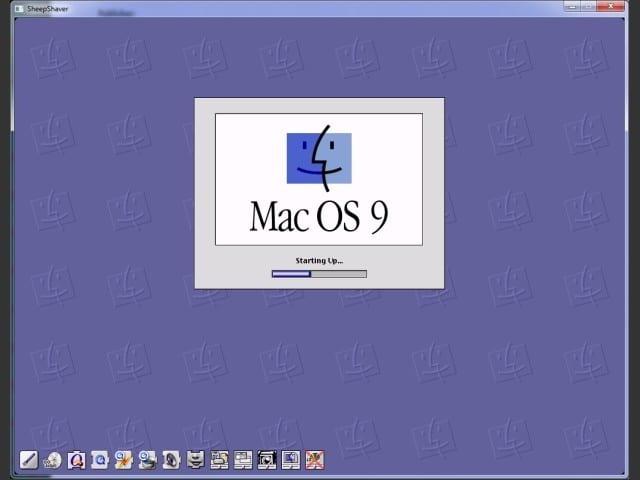Click the QuickTime extension icon with orange spark
This screenshot has width=640, height=480.
124,460
